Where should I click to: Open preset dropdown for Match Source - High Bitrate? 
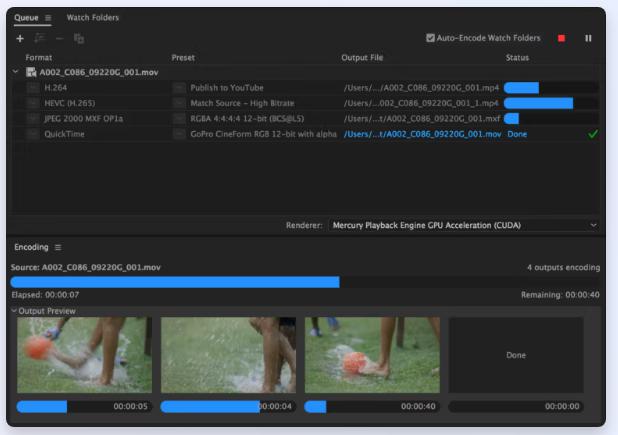point(179,103)
